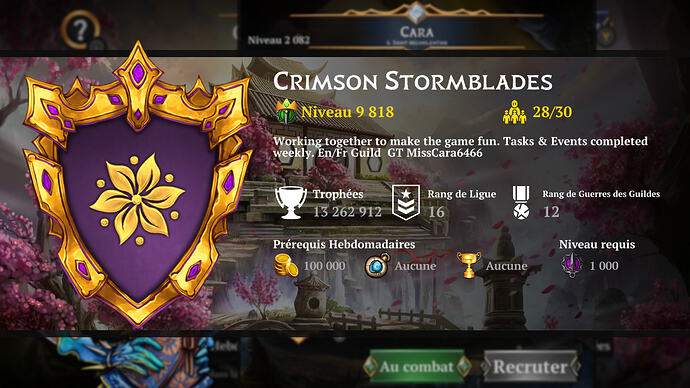This screenshot has height=388, width=690.
Task: Click the Guild Wars rank medal icon
Action: pos(521,202)
